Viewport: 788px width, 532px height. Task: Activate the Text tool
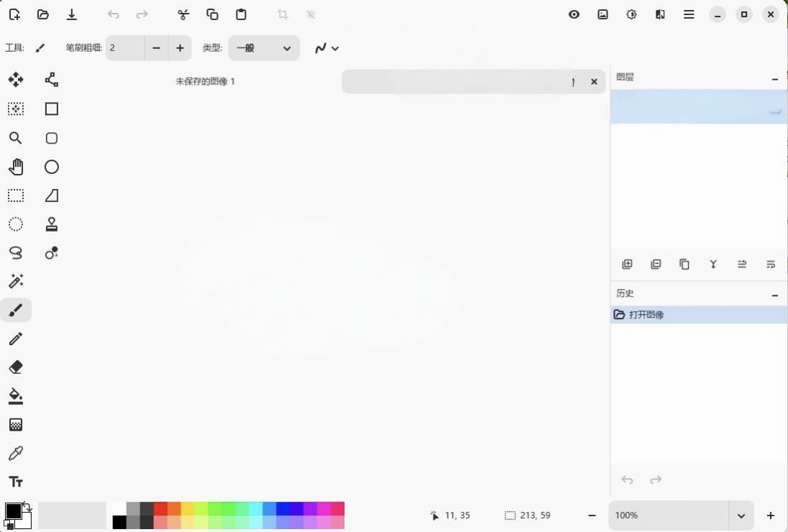(x=16, y=482)
